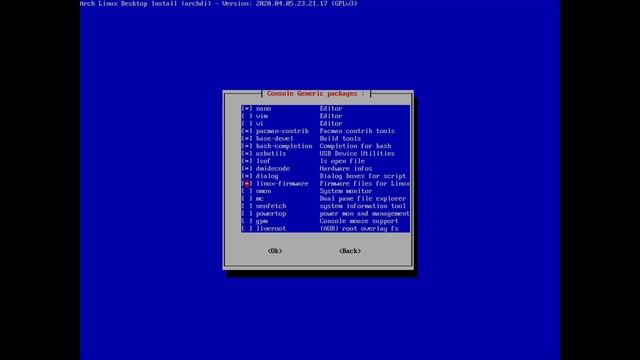Select the 'pacman-contrib' package name
Viewport: 640px width, 360px height.
click(282, 131)
